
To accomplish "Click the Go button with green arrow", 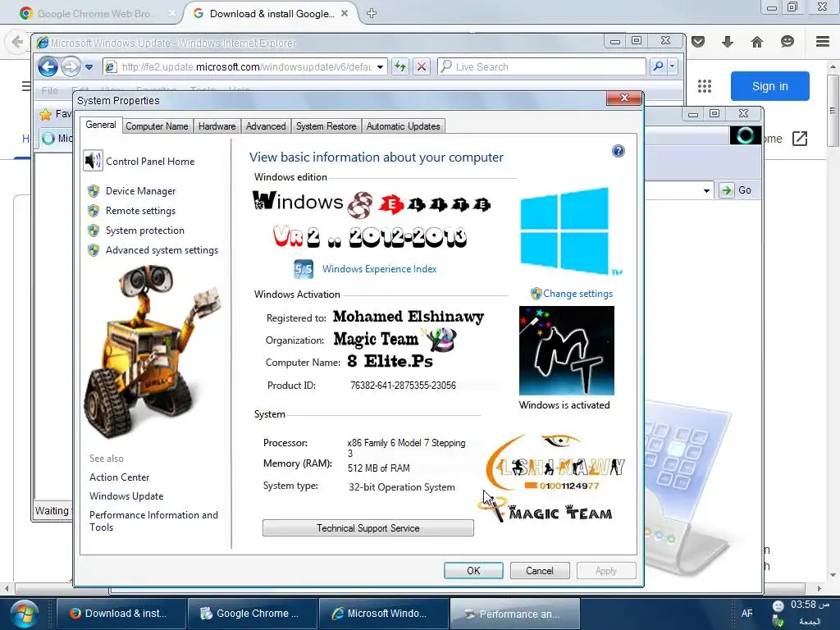I will (x=737, y=190).
